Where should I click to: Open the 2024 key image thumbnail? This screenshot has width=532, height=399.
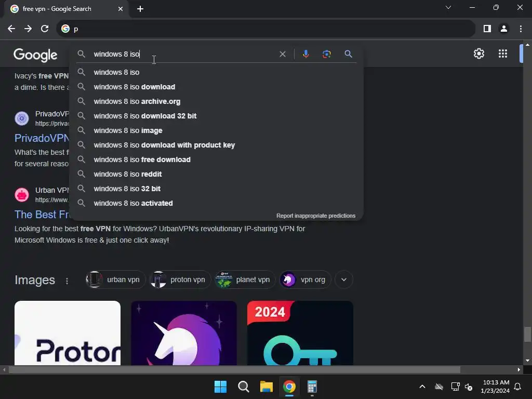(300, 333)
